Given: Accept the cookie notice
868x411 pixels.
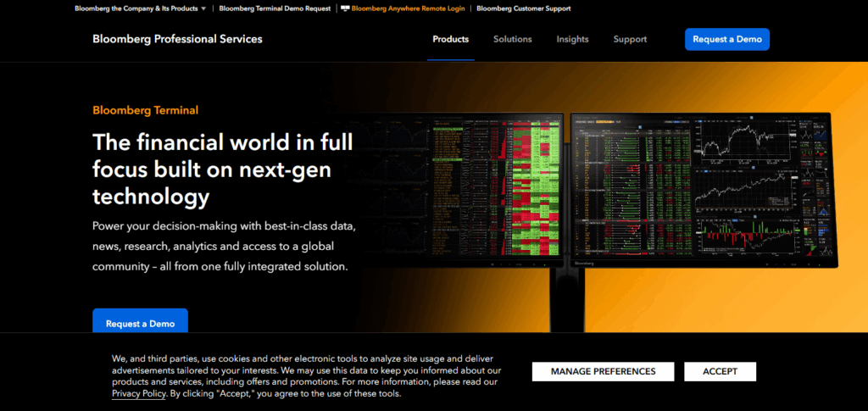Looking at the screenshot, I should [720, 372].
